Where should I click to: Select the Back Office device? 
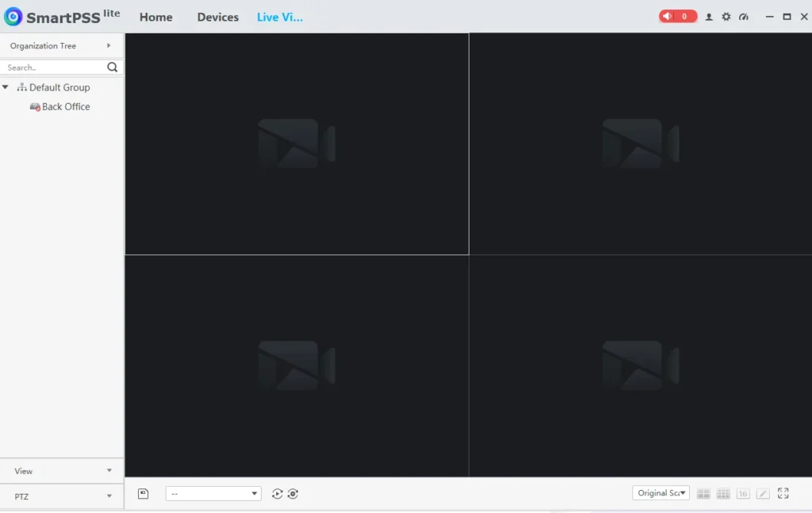[x=66, y=107]
